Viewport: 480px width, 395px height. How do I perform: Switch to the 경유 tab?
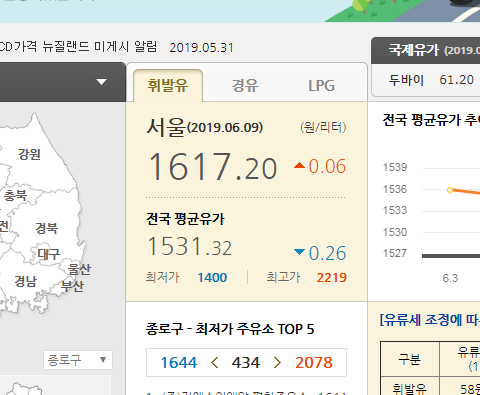pos(245,86)
